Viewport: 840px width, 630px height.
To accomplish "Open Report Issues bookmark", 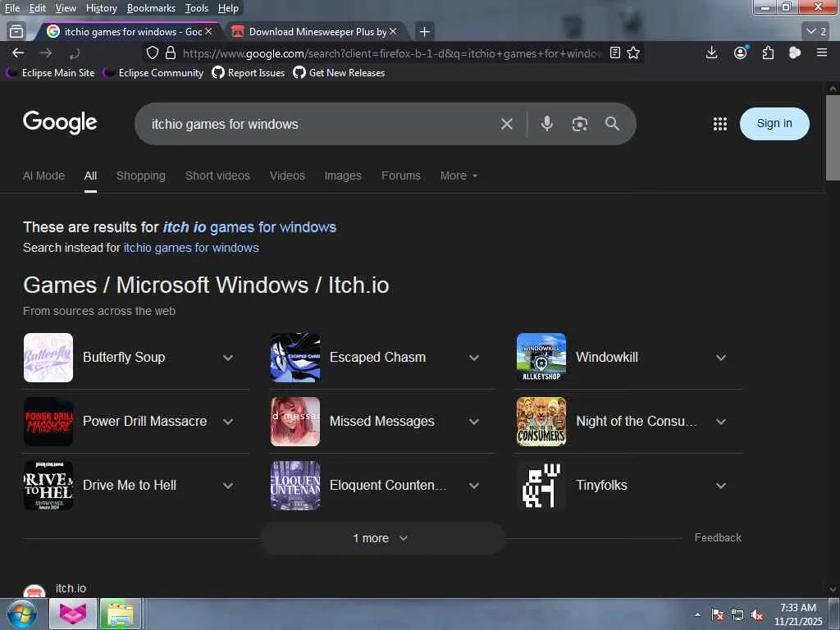I will click(249, 73).
